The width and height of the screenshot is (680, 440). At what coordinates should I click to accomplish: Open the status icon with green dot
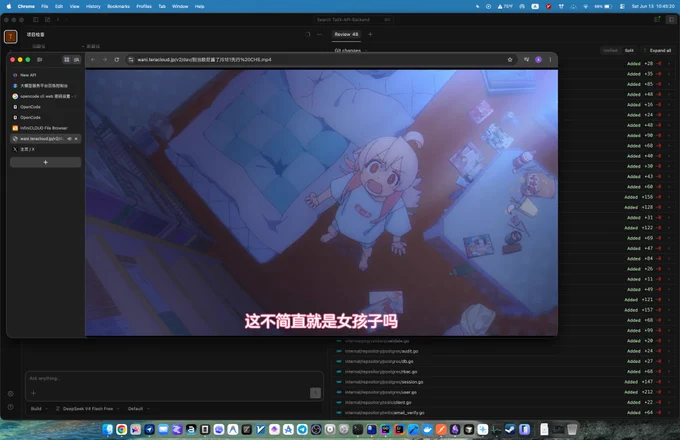[x=657, y=20]
